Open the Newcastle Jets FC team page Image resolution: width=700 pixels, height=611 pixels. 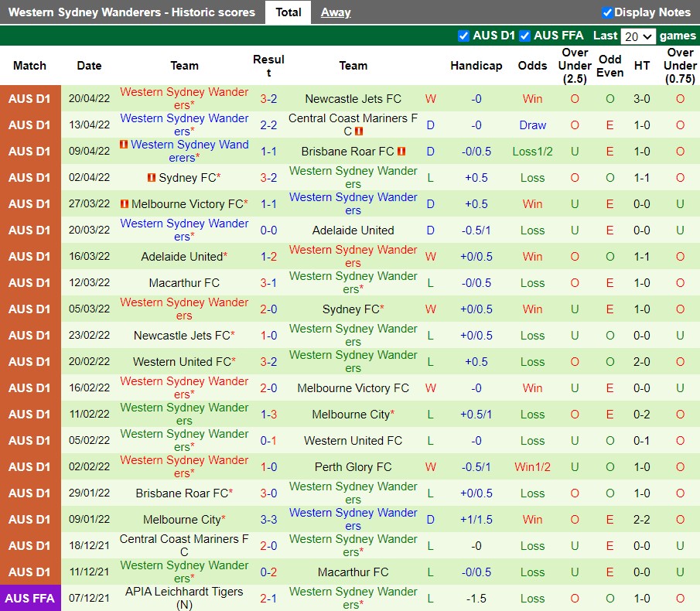click(x=353, y=98)
